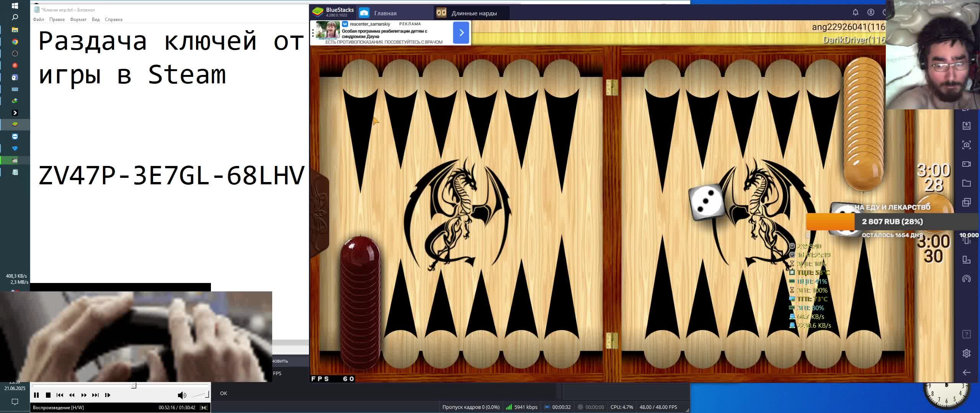Skip to next track in player

pos(95,395)
